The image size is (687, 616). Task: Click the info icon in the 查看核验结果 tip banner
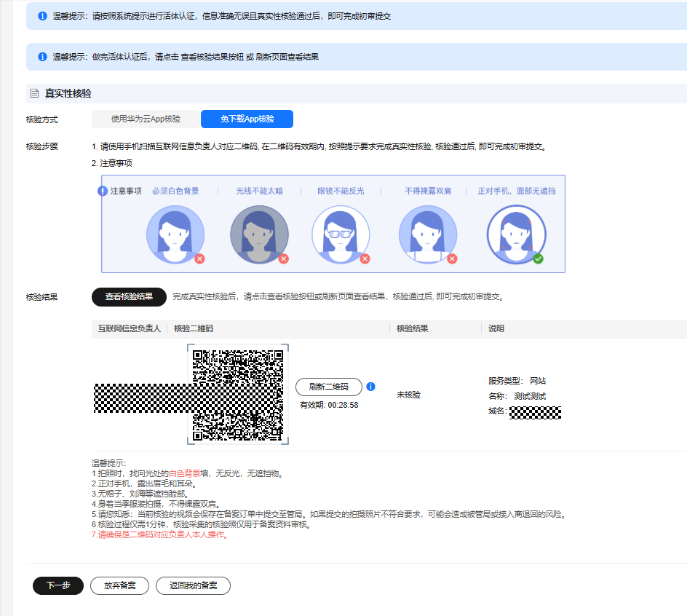click(x=42, y=57)
